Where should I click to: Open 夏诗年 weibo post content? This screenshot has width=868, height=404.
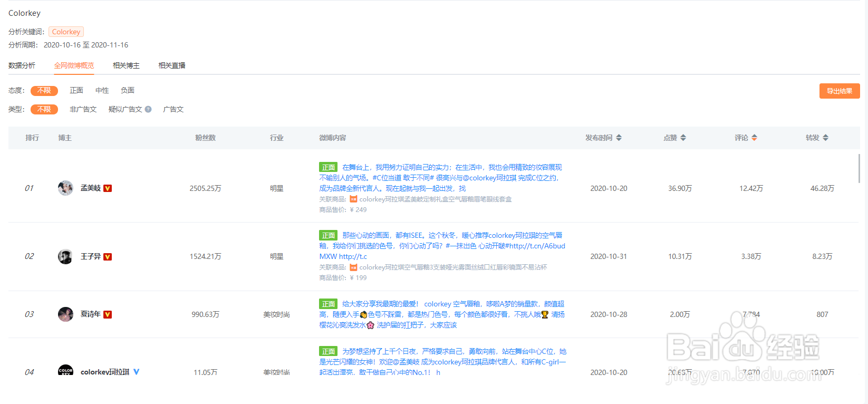click(442, 314)
